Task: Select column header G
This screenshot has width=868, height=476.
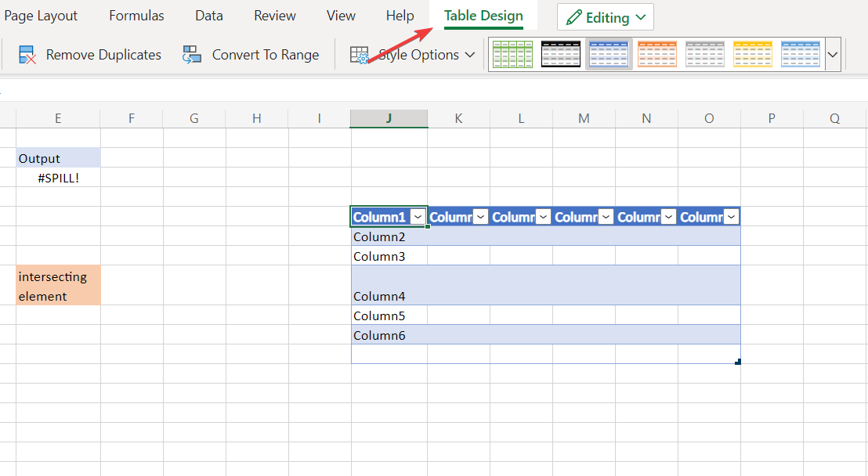Action: 194,118
